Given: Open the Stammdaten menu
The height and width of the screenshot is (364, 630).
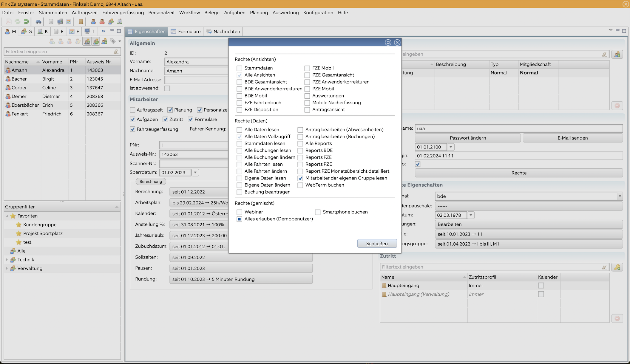Looking at the screenshot, I should tap(53, 13).
